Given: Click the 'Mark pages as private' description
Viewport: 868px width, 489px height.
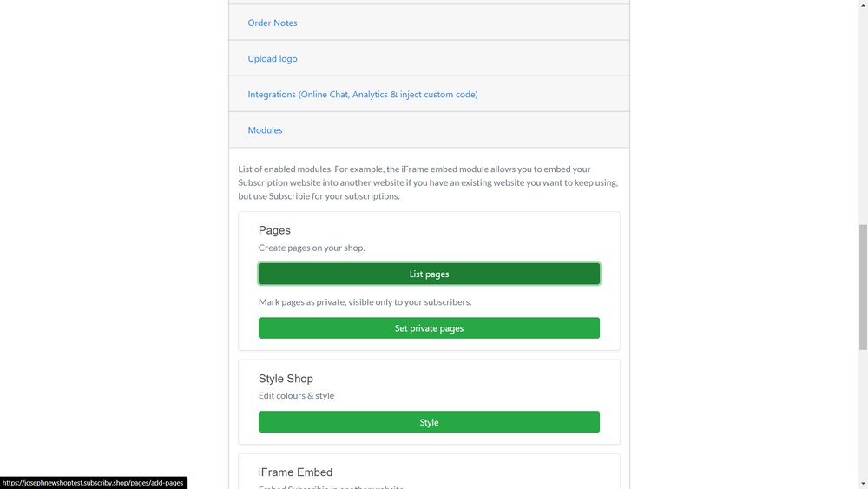Looking at the screenshot, I should (x=365, y=301).
